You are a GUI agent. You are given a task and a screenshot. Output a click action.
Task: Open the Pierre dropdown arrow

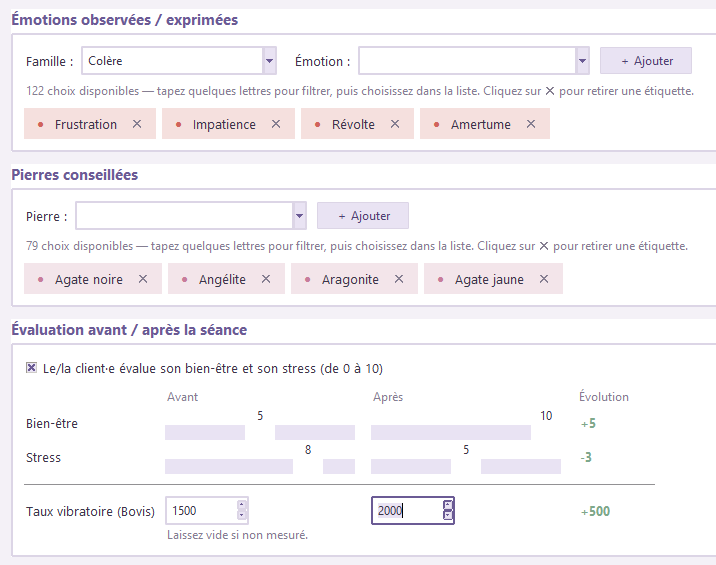pos(299,216)
